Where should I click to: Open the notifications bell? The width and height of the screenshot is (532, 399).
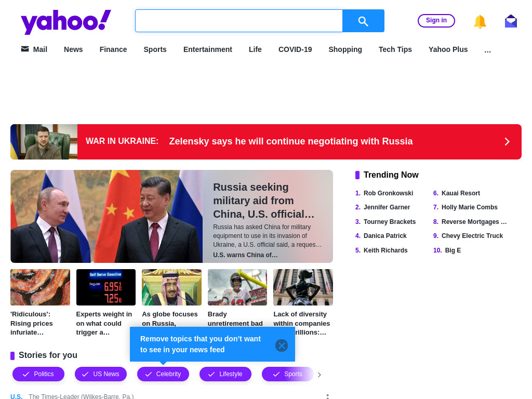(480, 21)
